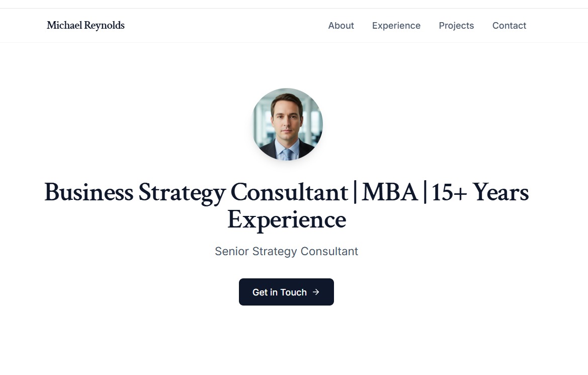The width and height of the screenshot is (588, 375).
Task: Click the MBA text in the headline
Action: click(390, 193)
